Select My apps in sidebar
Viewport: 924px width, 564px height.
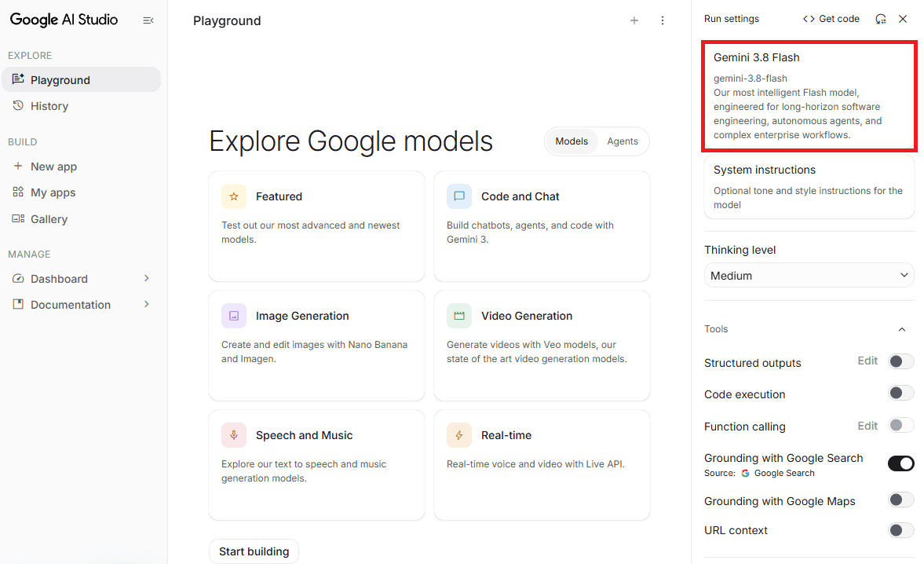(x=82, y=192)
